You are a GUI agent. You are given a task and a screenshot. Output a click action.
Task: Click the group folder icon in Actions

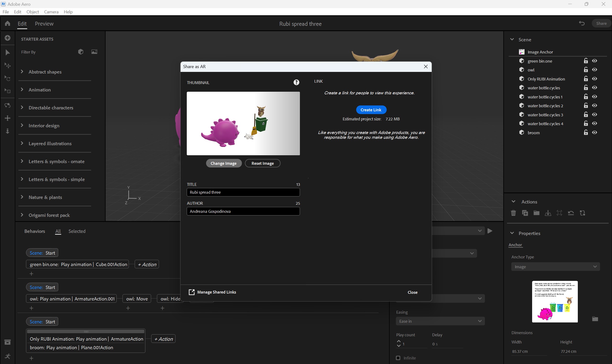point(536,213)
